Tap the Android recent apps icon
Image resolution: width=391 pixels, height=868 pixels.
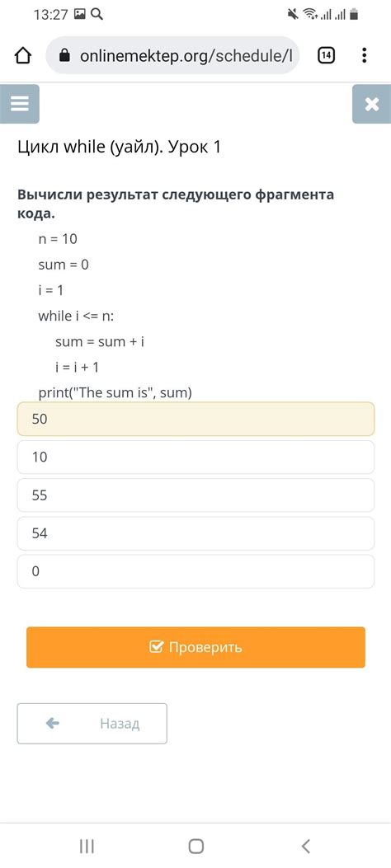pos(87,846)
